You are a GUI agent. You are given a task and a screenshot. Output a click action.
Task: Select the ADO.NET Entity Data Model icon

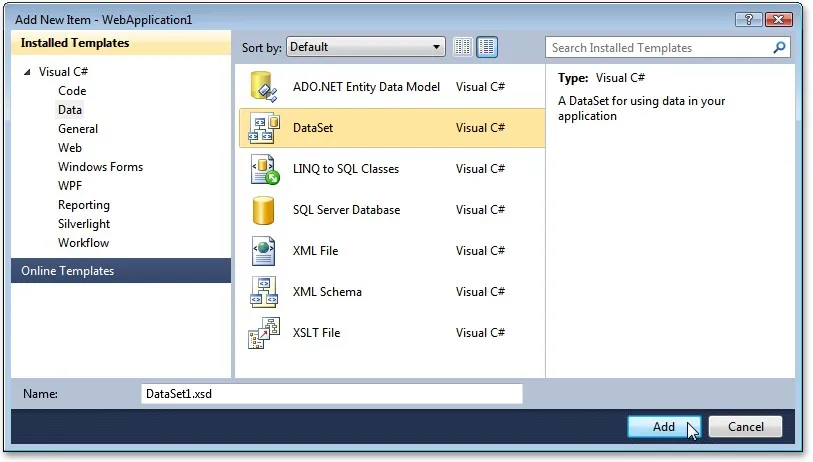(264, 87)
